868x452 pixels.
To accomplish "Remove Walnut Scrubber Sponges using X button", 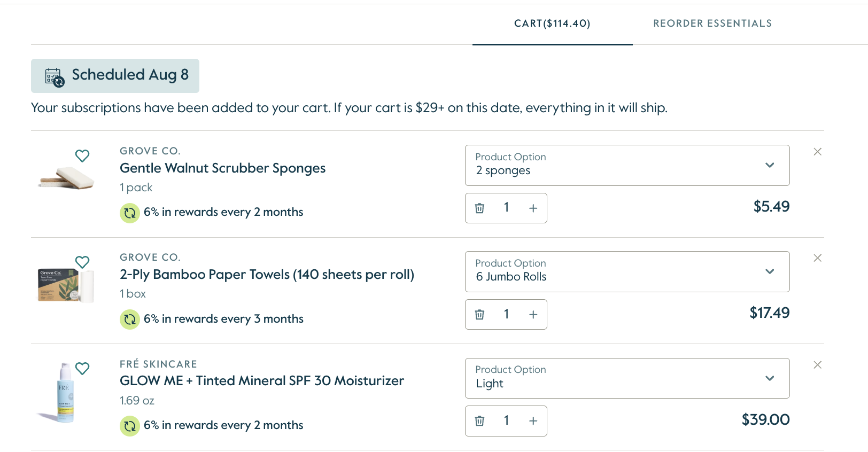I will 818,152.
